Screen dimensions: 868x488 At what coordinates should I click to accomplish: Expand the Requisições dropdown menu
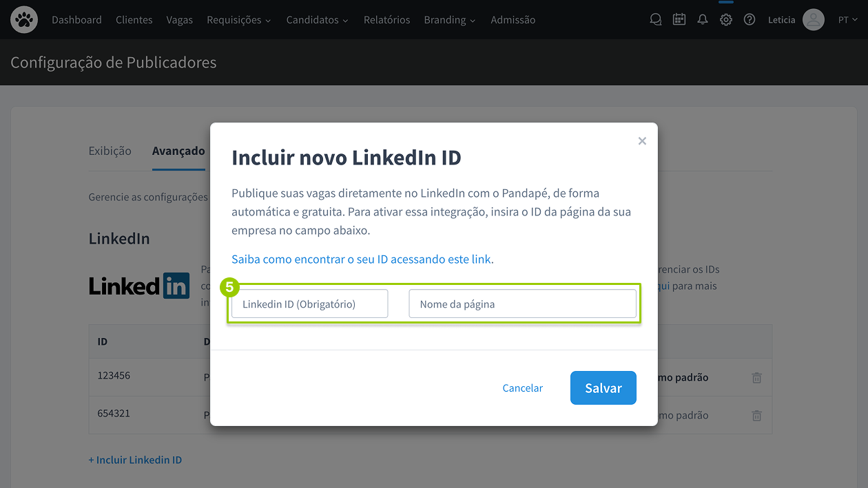click(x=238, y=20)
